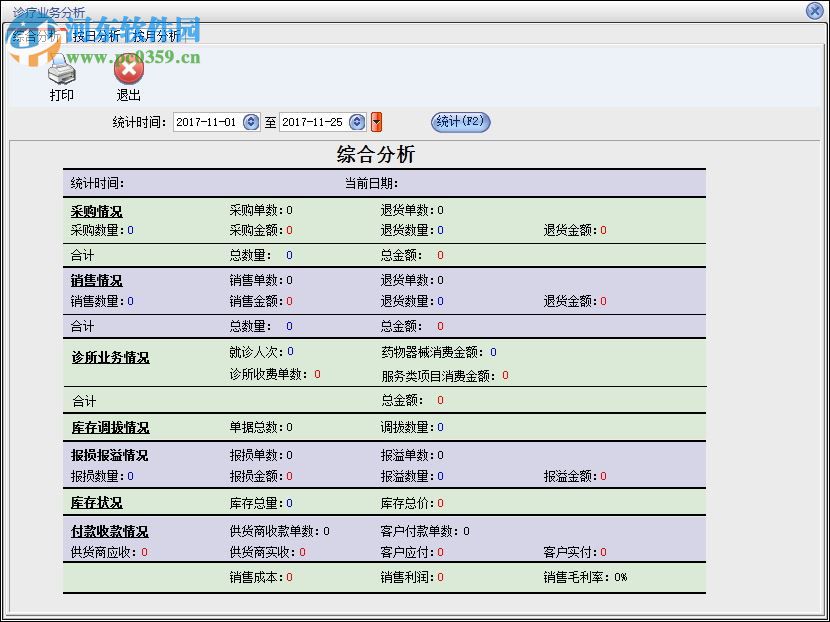This screenshot has height=622, width=830.
Task: Open the red calendar dropdown arrow
Action: click(375, 122)
